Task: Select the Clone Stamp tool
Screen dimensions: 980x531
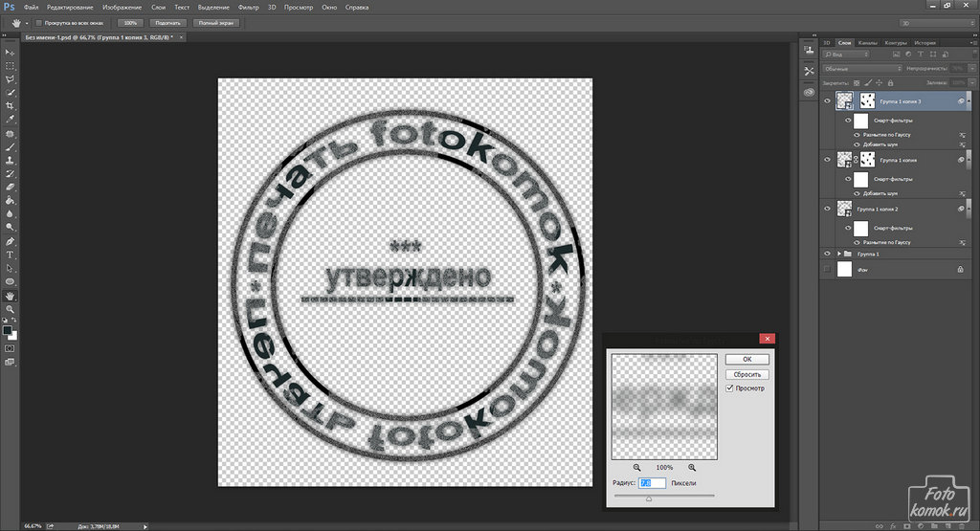Action: (10, 161)
